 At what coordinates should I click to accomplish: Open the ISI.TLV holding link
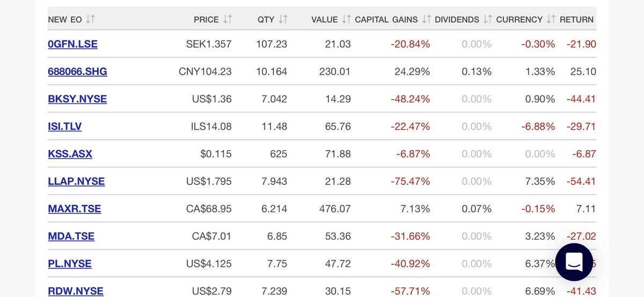64,127
